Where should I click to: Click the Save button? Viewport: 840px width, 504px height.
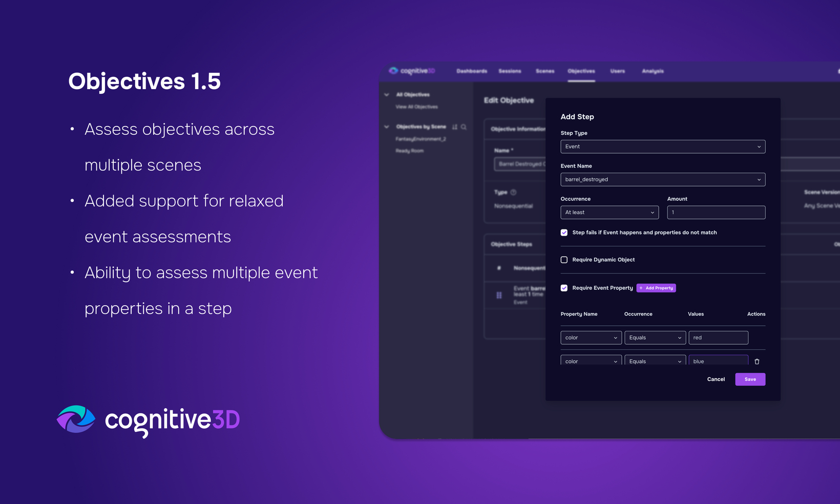[750, 379]
